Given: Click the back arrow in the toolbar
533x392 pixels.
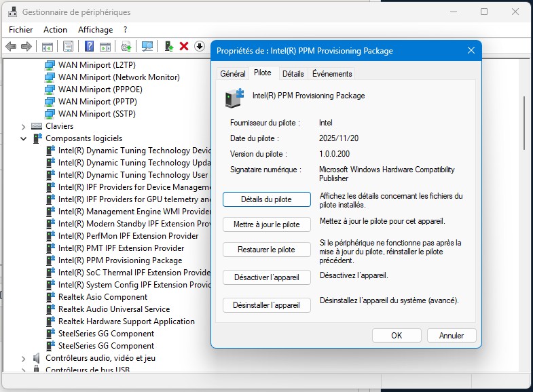Looking at the screenshot, I should [11, 46].
